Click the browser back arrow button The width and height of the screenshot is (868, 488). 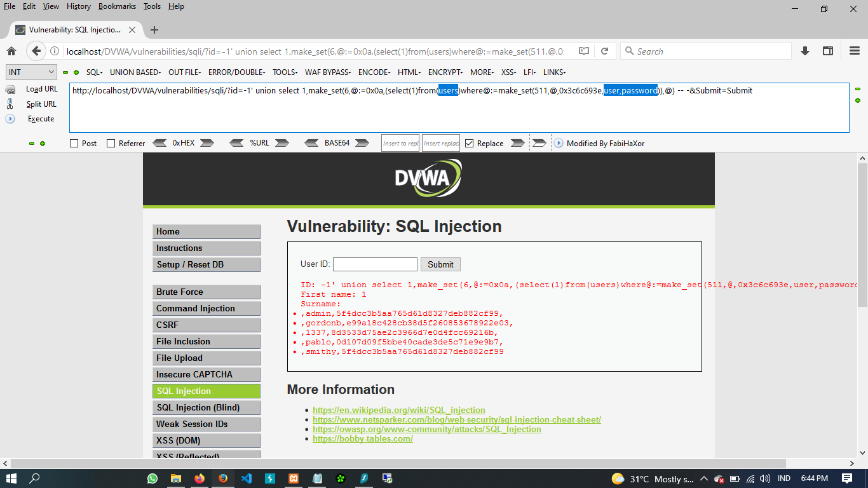(x=36, y=51)
